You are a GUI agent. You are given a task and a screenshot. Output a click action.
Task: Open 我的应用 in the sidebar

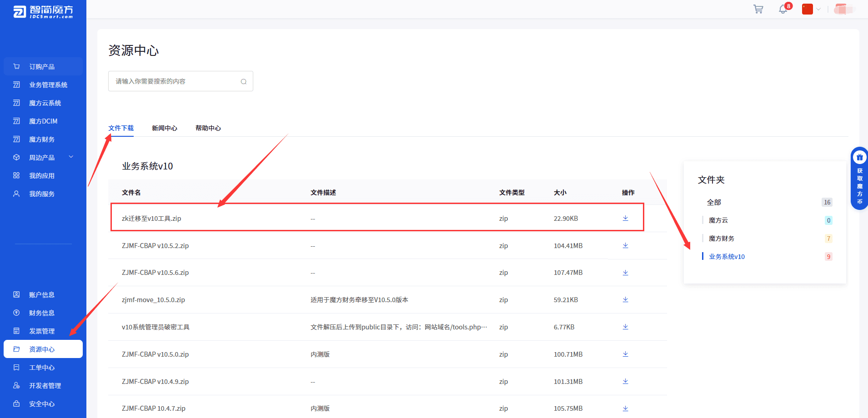point(43,175)
